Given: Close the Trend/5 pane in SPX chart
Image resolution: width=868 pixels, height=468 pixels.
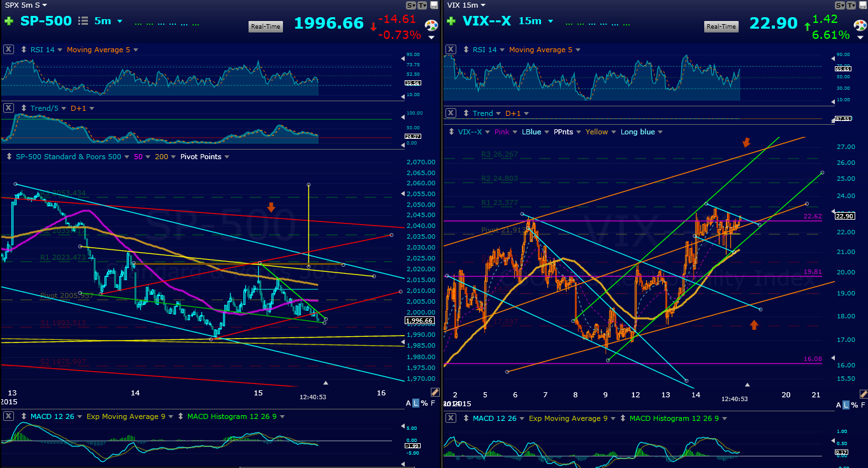Looking at the screenshot, I should click(8, 108).
